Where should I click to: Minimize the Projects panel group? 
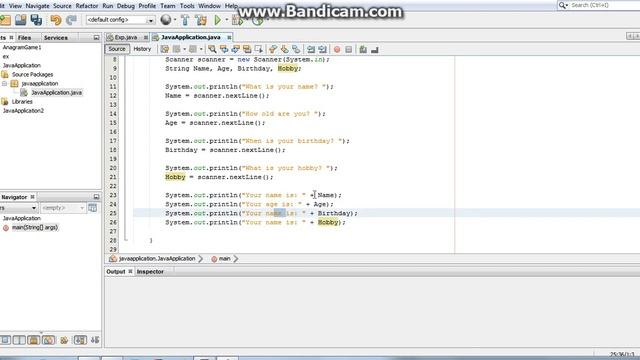96,38
